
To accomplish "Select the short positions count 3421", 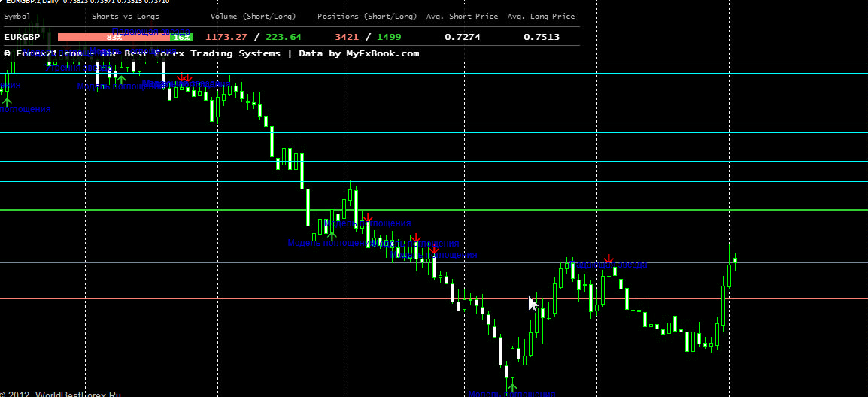I will pyautogui.click(x=347, y=37).
